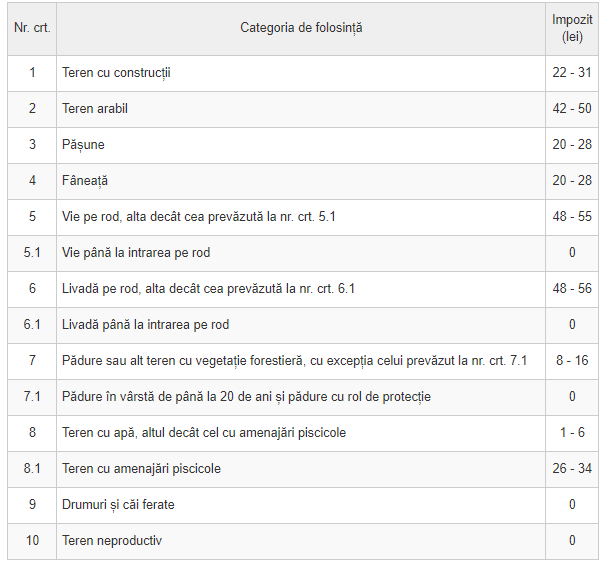Select 'Vie până la intrarea pe rod'

click(x=136, y=253)
